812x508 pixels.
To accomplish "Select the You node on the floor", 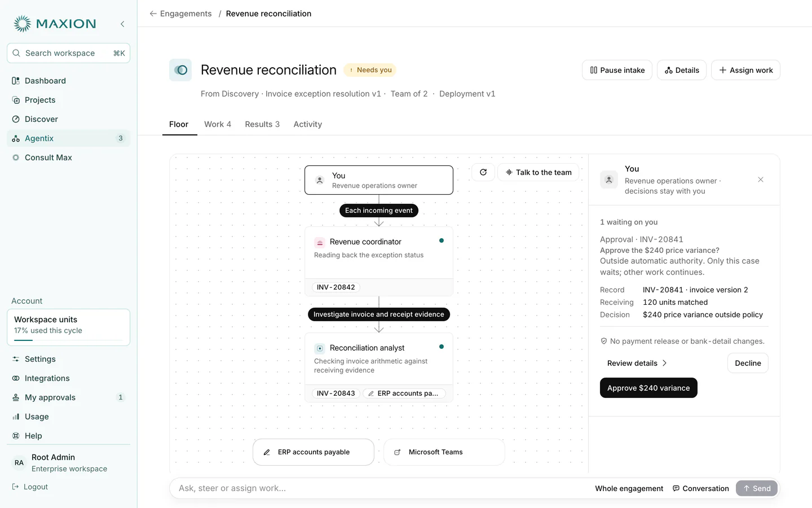I will (x=379, y=180).
